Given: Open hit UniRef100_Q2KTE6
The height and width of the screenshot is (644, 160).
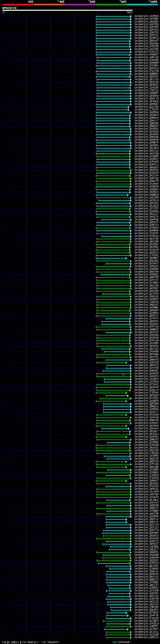Looking at the screenshot, I should (x=146, y=24).
